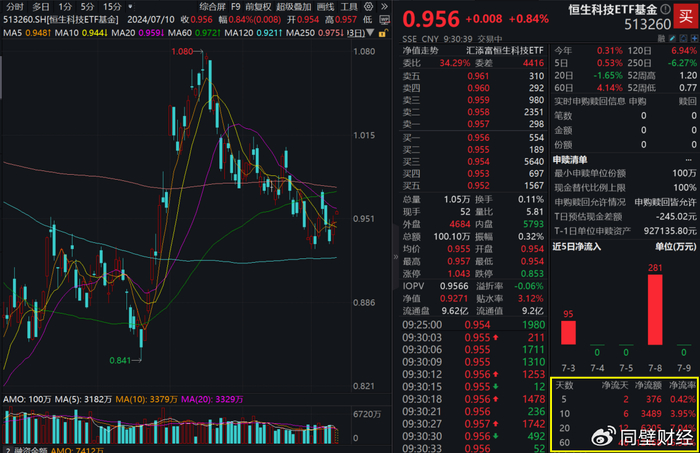This screenshot has height=453, width=700.
Task: Open 前复权 adjustment dropdown
Action: (258, 7)
